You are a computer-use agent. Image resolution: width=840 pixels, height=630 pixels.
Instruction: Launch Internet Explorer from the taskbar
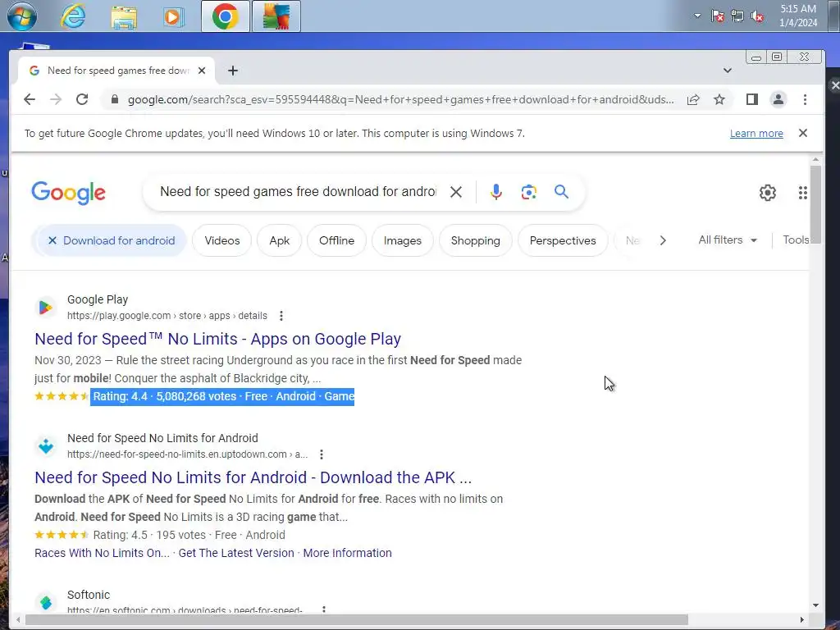[73, 16]
